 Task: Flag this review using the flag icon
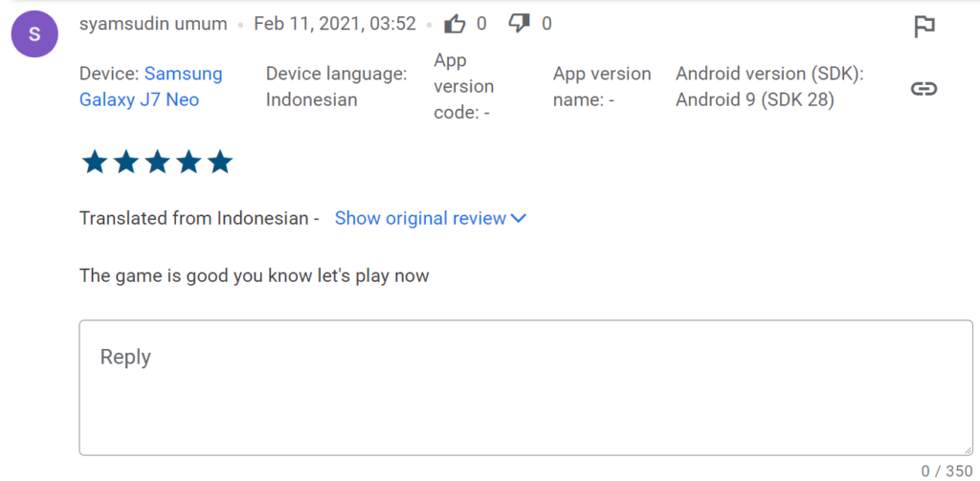(924, 27)
